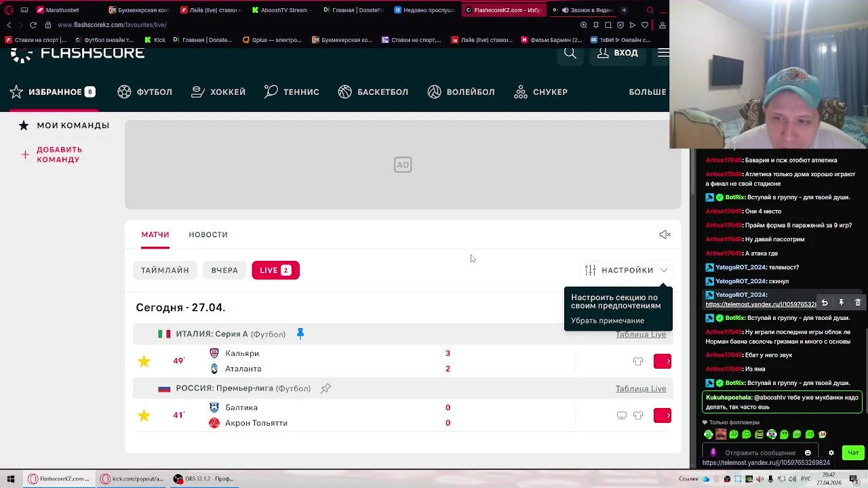Expand the Больше sports menu
Image resolution: width=868 pixels, height=488 pixels.
648,91
